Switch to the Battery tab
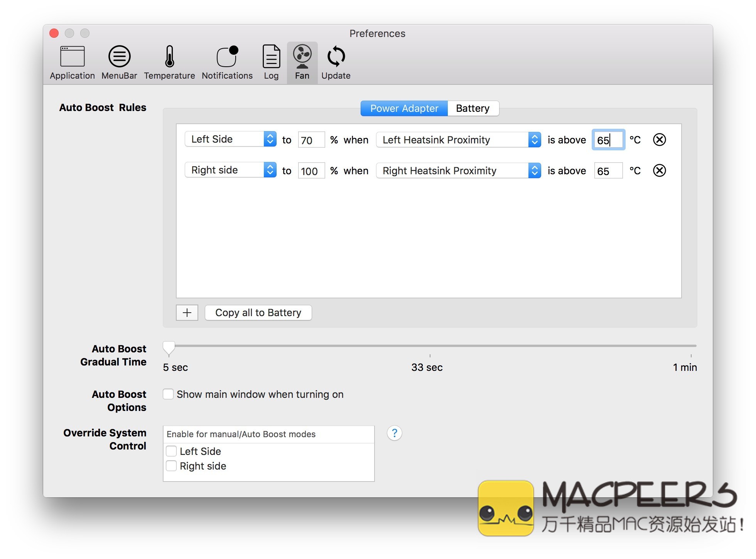756x559 pixels. coord(472,108)
